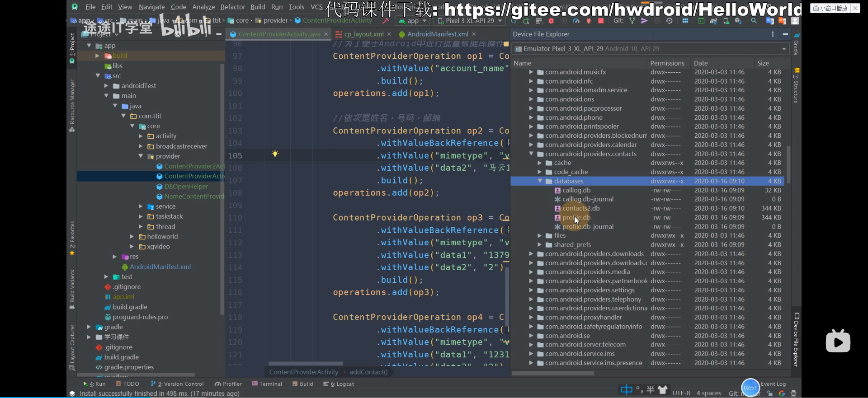
Task: Click the Apply Changes and Restart Activity icon
Action: [526, 21]
